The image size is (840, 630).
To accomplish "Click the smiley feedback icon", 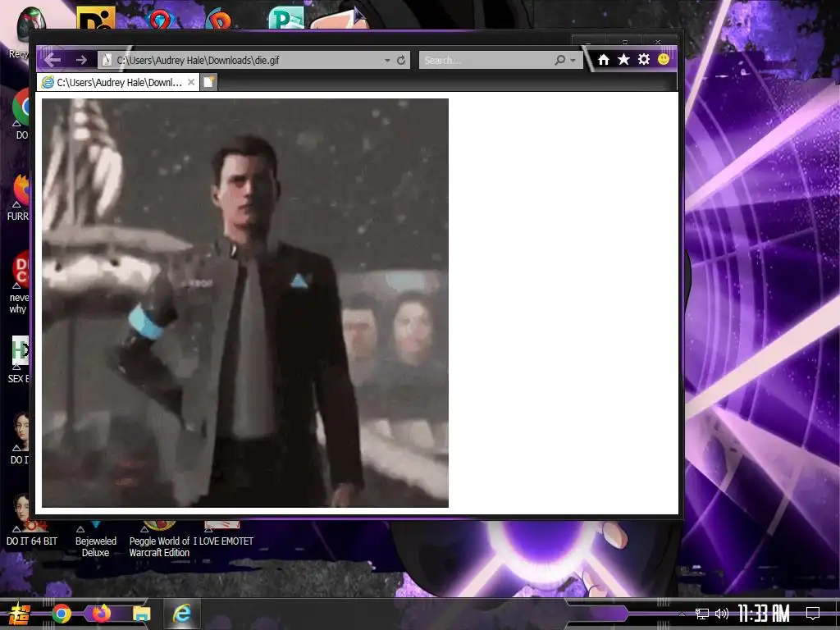I will coord(663,59).
